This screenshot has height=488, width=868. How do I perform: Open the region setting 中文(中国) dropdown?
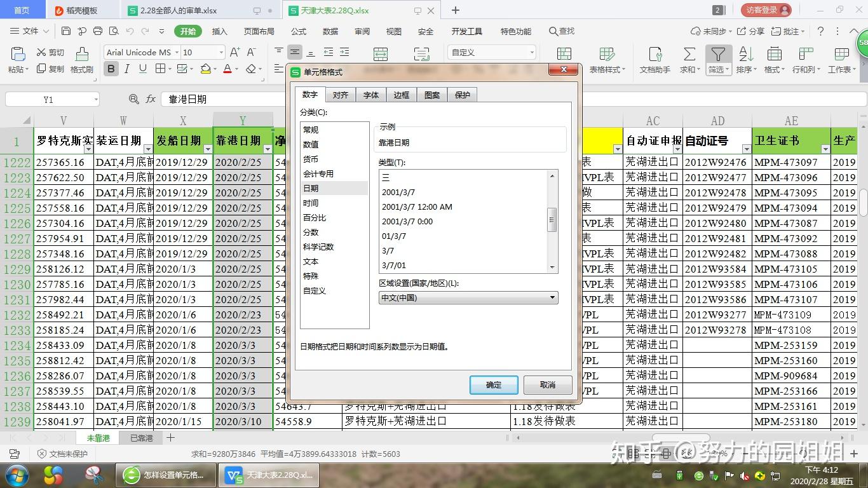click(x=468, y=297)
